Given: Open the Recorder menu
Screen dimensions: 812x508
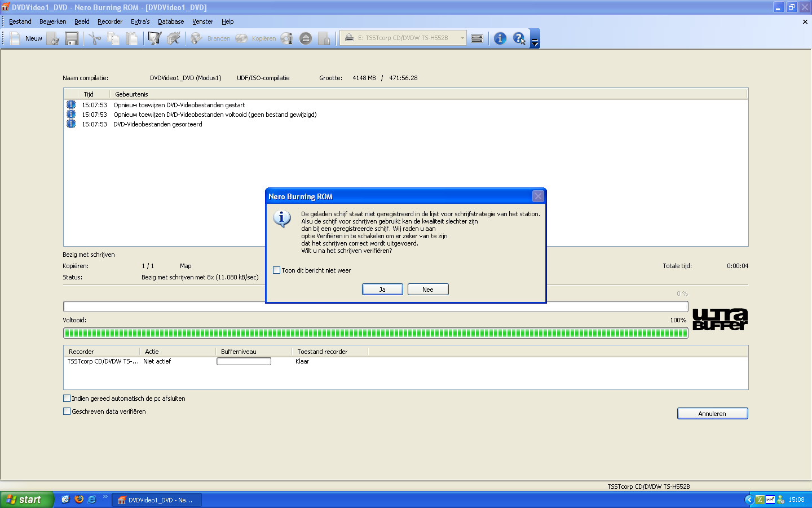Looking at the screenshot, I should pos(110,21).
